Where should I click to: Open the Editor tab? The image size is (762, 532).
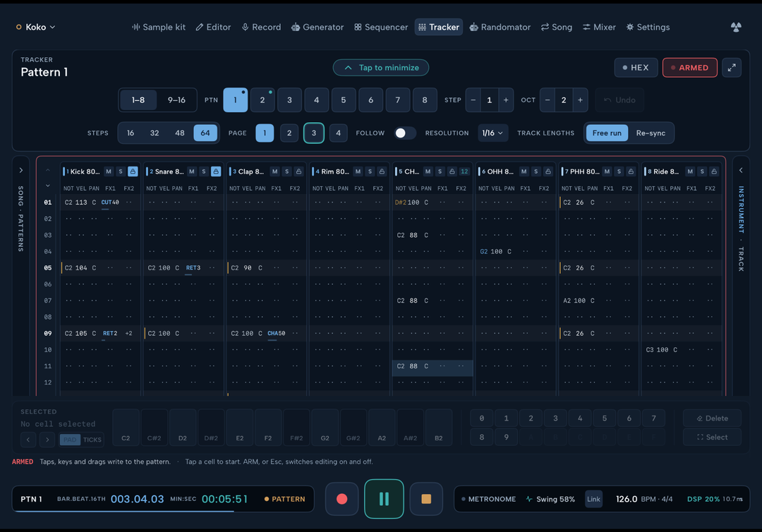tap(213, 28)
